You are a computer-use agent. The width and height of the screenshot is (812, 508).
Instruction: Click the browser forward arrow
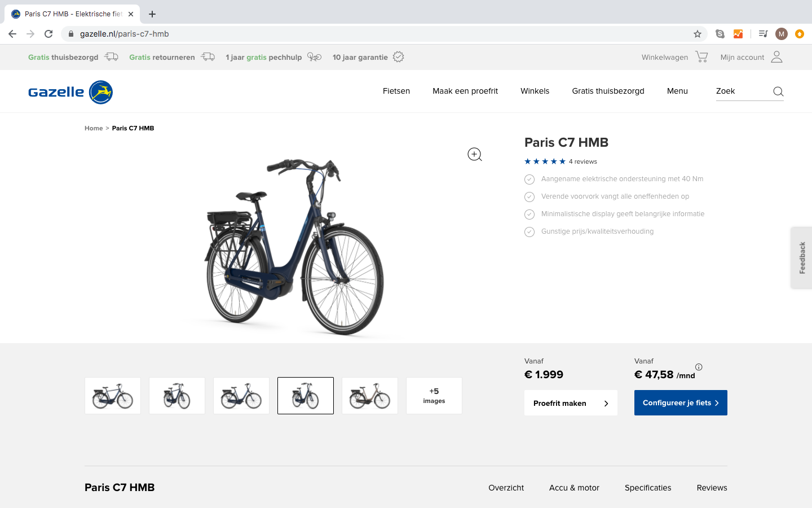point(30,34)
